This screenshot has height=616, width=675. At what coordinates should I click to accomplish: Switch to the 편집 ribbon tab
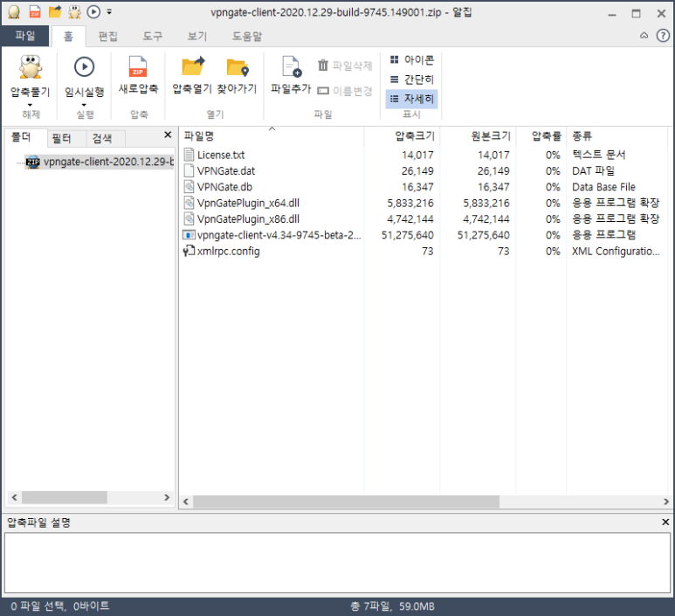click(x=107, y=36)
